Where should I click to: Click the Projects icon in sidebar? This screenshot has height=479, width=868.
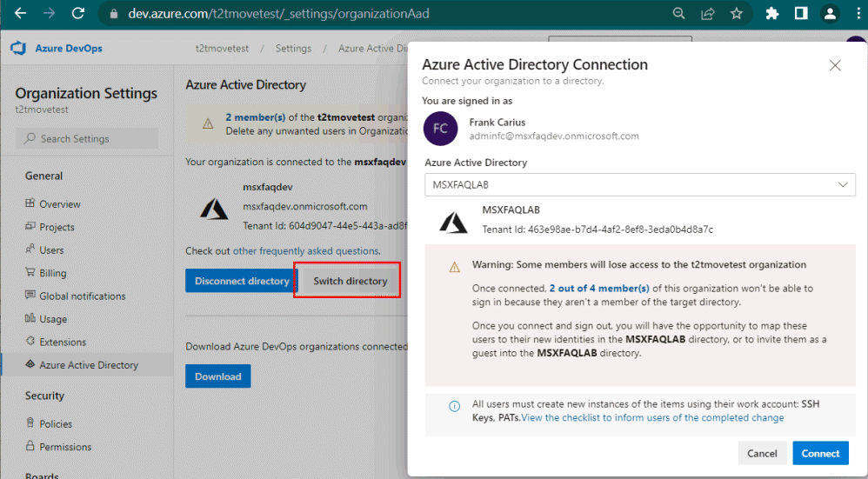[x=30, y=226]
